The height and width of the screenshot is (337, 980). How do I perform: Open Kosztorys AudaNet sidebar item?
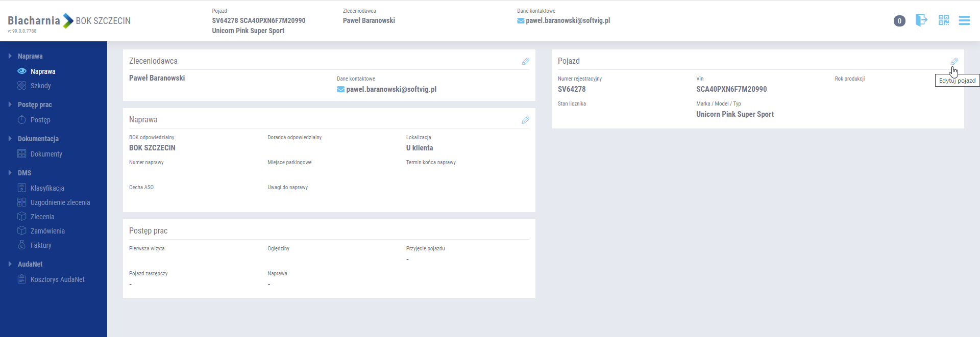[x=57, y=279]
